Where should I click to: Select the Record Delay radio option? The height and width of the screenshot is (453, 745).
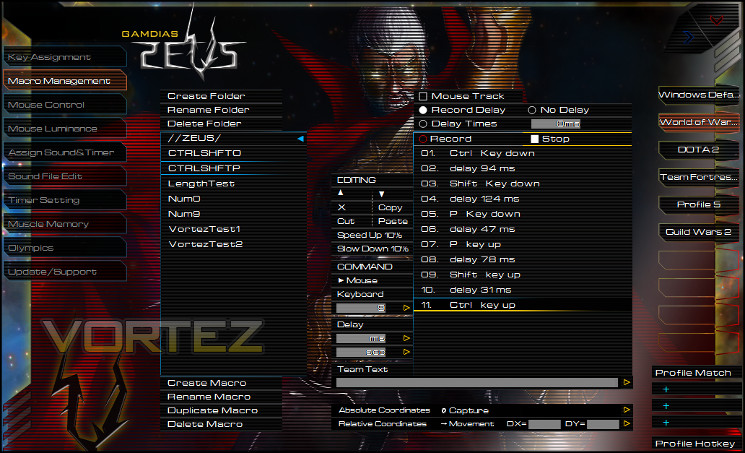(x=423, y=110)
